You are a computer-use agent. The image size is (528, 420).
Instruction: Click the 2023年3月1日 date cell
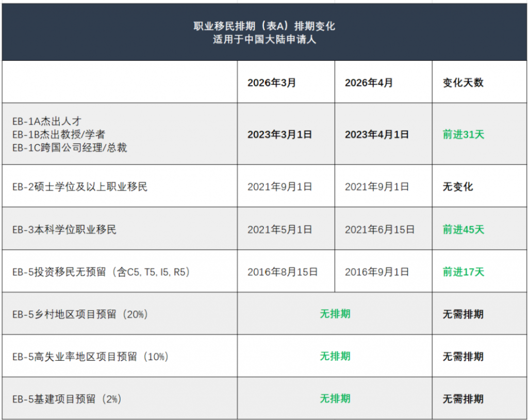[279, 135]
